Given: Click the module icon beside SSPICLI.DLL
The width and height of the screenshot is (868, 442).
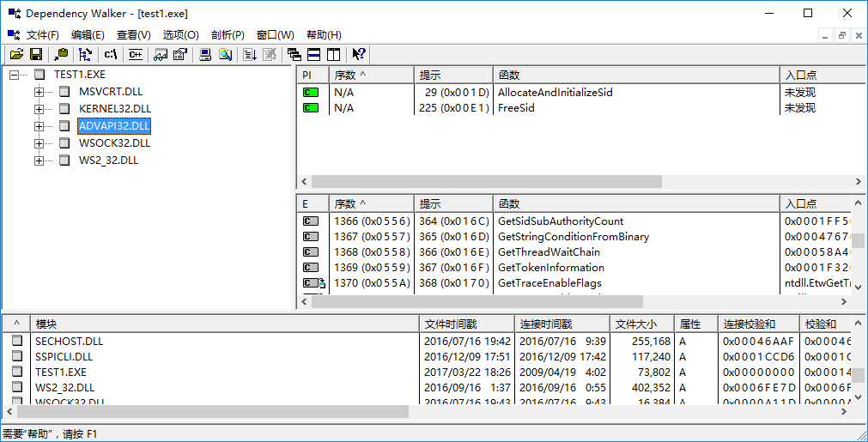Looking at the screenshot, I should [x=17, y=357].
